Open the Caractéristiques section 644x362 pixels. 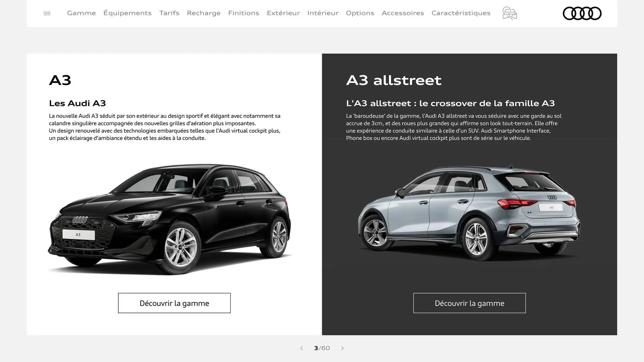[461, 13]
